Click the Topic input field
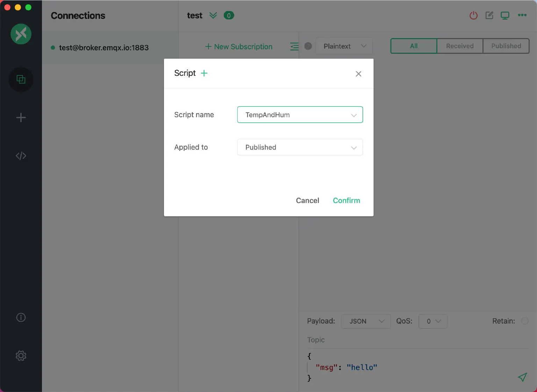The height and width of the screenshot is (392, 537). 416,340
